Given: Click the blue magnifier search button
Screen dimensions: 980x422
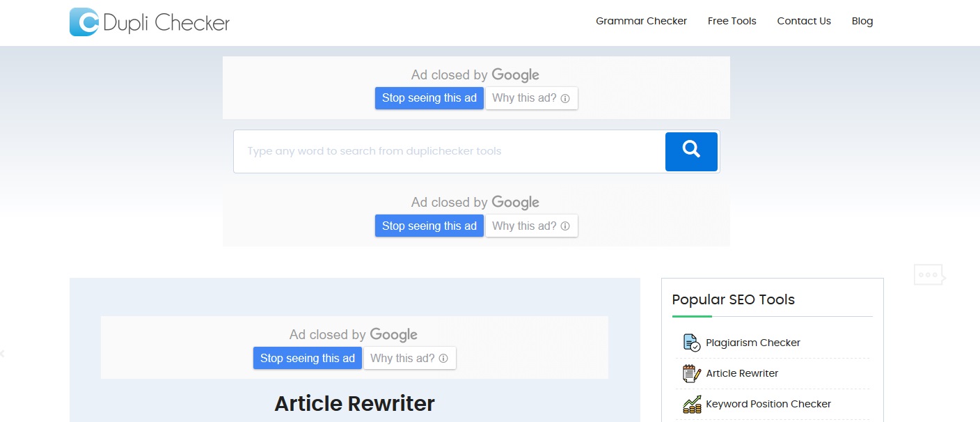Looking at the screenshot, I should pyautogui.click(x=691, y=151).
